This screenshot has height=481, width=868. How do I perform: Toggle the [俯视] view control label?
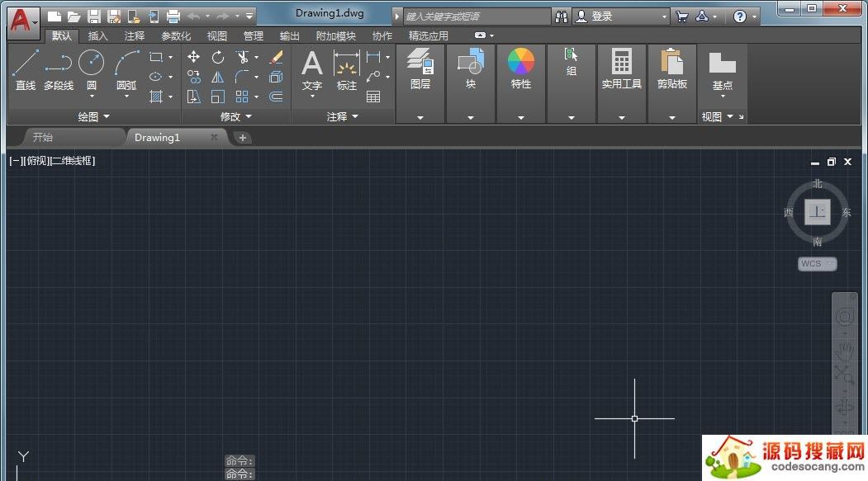38,161
